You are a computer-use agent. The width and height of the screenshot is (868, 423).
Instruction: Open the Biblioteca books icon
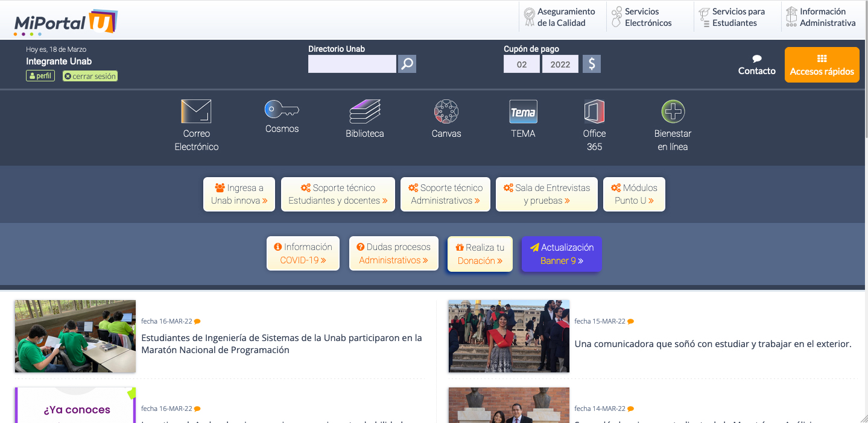(x=365, y=112)
